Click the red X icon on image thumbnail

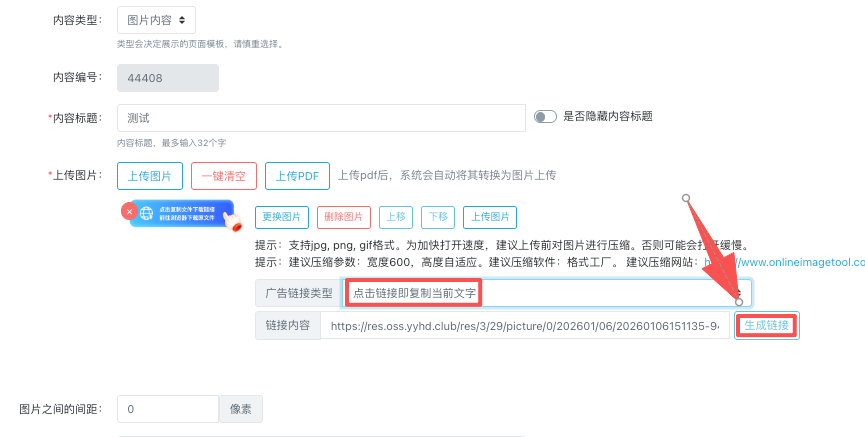point(128,211)
